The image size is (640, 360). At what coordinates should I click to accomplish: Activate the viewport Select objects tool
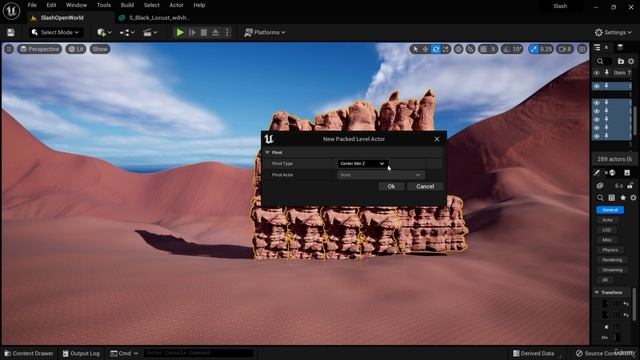[x=416, y=49]
